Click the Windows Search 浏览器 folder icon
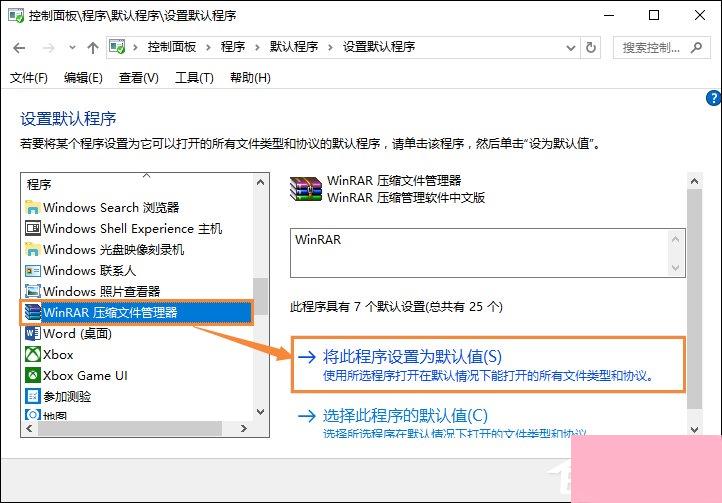This screenshot has width=722, height=503. (x=32, y=207)
